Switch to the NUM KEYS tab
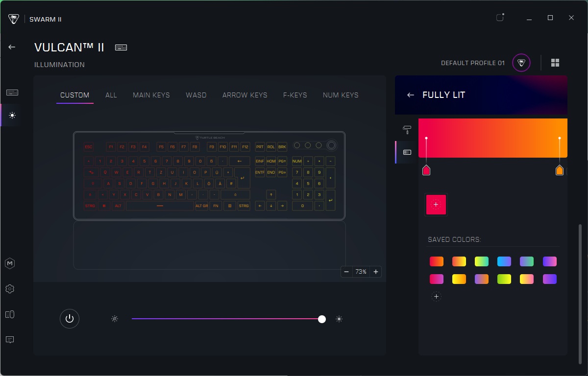The height and width of the screenshot is (376, 588). pyautogui.click(x=341, y=95)
